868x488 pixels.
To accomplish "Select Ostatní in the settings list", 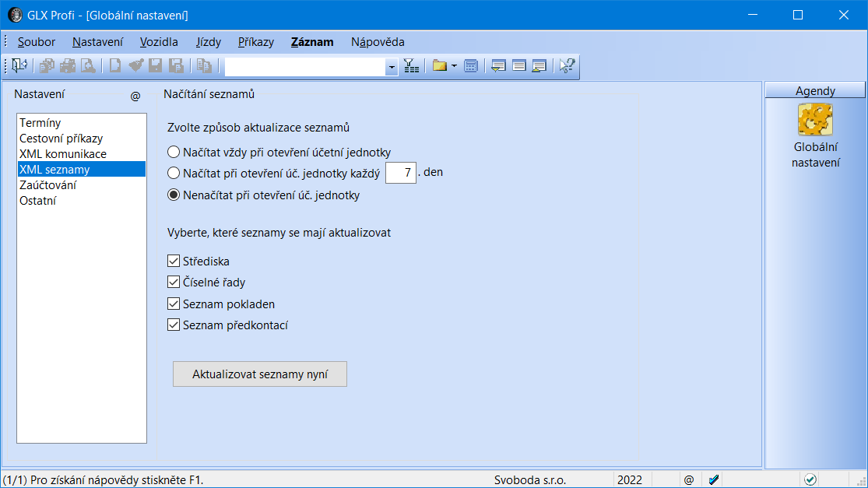I will point(82,200).
